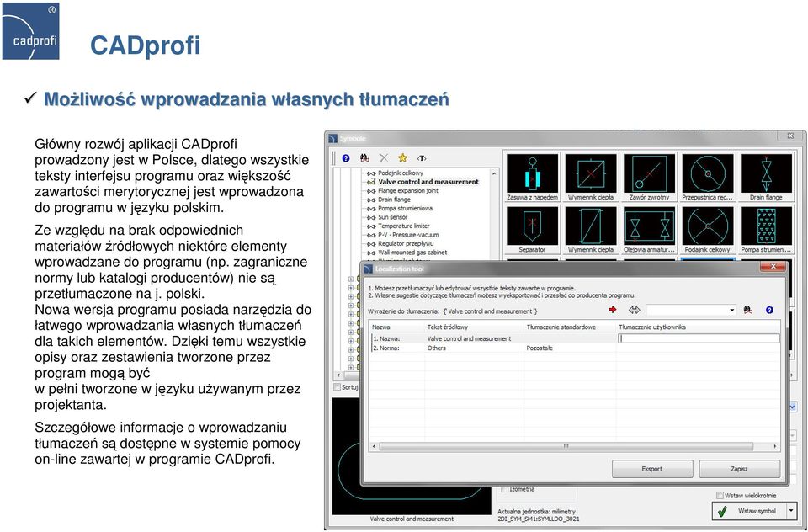Screen dimensions: 808x532
Task: Open the dropdown arrow beside Wstaw symbol
Action: coord(790,510)
